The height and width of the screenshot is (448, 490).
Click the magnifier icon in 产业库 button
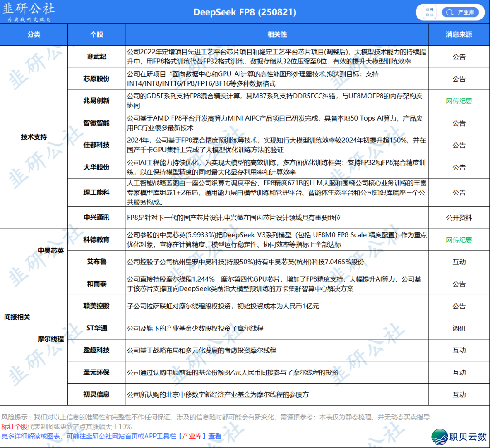tap(450, 13)
